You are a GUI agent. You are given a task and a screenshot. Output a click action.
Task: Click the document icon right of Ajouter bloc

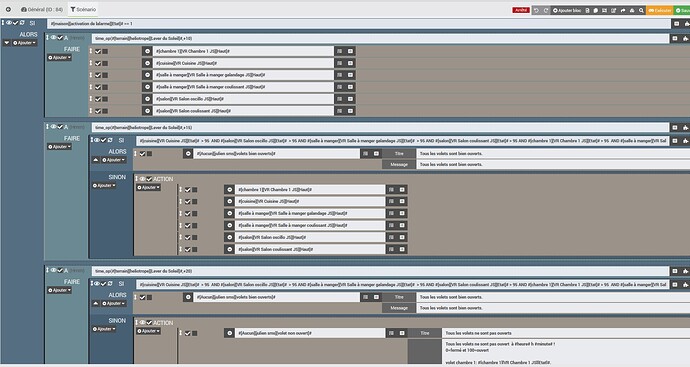coord(587,10)
